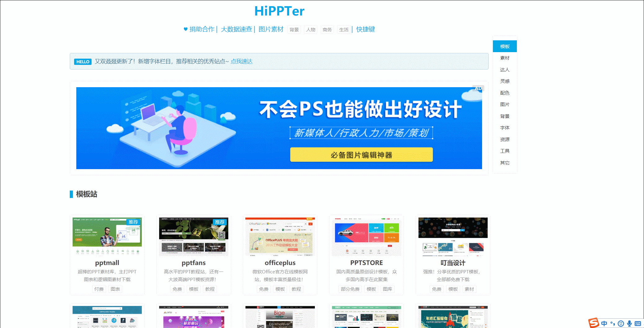Select 图片 in the side navigation
Image resolution: width=644 pixels, height=328 pixels.
coord(505,105)
